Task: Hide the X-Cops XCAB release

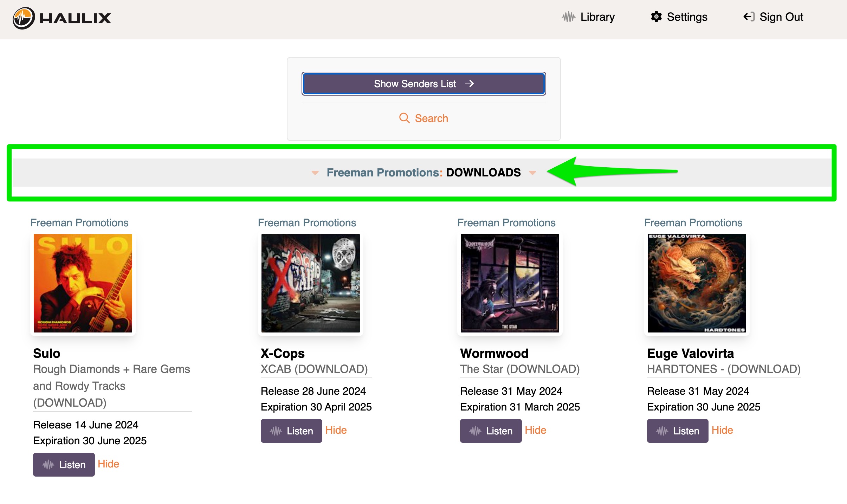Action: 336,430
